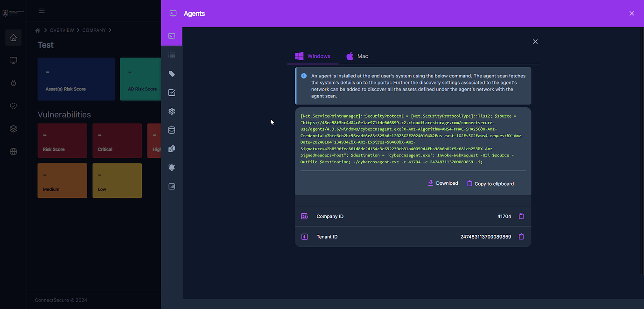Download the Windows agent installer

click(x=442, y=183)
